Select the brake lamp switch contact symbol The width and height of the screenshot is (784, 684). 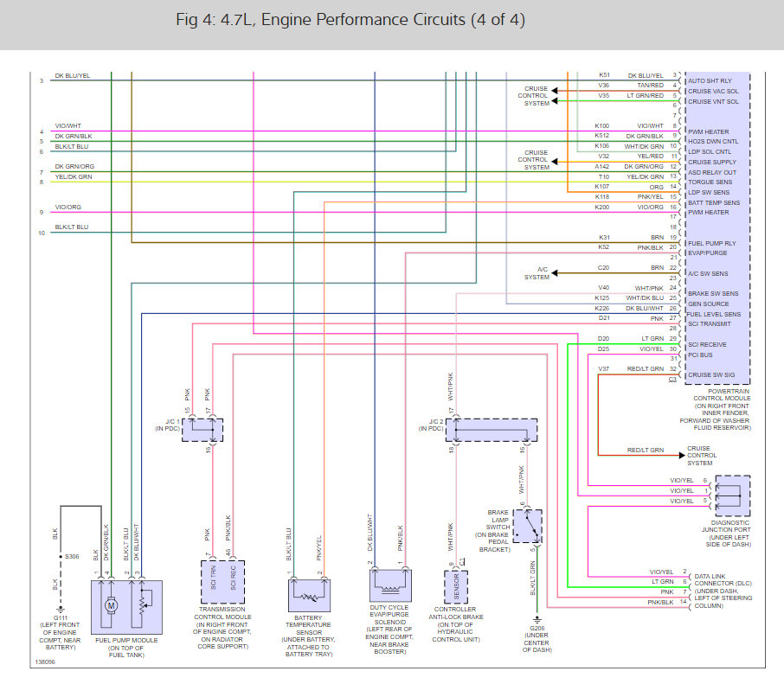pos(532,526)
